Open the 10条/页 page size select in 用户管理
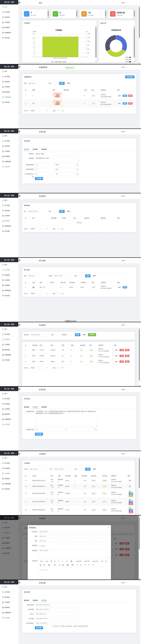 pyautogui.click(x=35, y=294)
